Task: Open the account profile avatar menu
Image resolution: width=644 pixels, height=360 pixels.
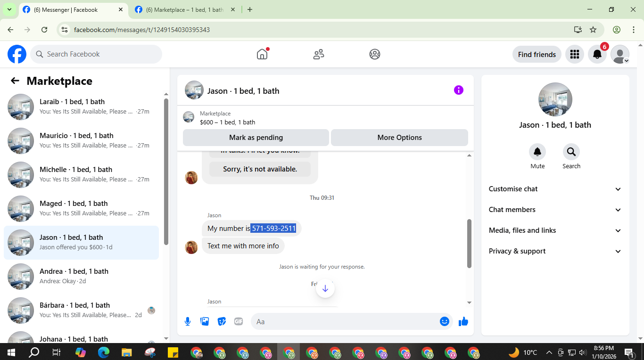Action: point(620,54)
